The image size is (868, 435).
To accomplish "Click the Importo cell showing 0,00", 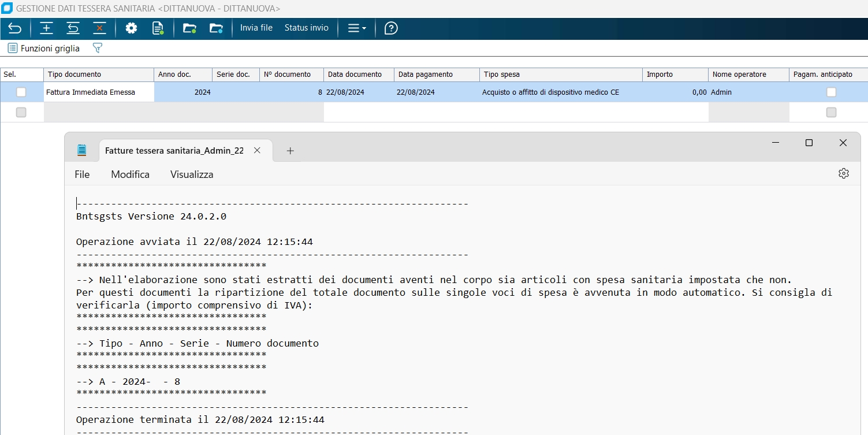I will (675, 92).
